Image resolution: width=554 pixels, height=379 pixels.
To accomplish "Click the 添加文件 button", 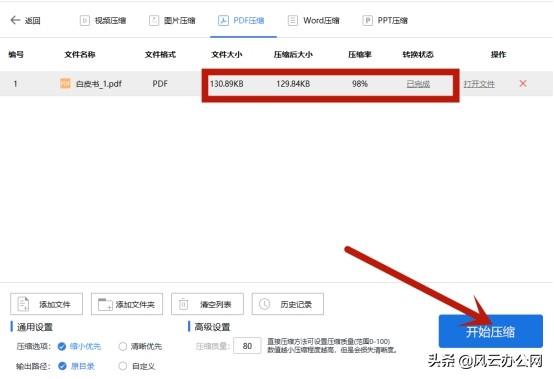I will 46,304.
